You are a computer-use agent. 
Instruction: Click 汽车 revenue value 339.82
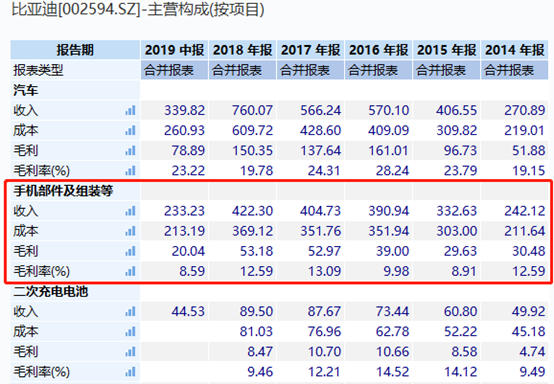[184, 111]
